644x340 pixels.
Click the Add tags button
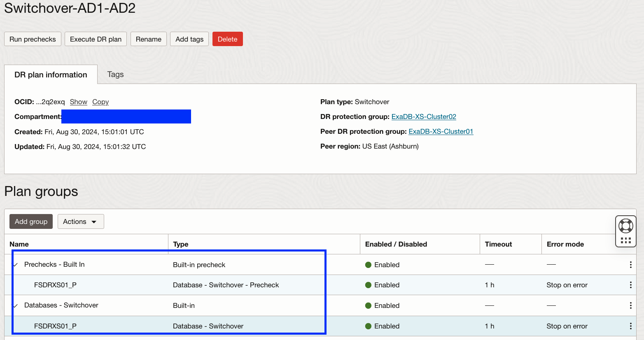pos(189,39)
